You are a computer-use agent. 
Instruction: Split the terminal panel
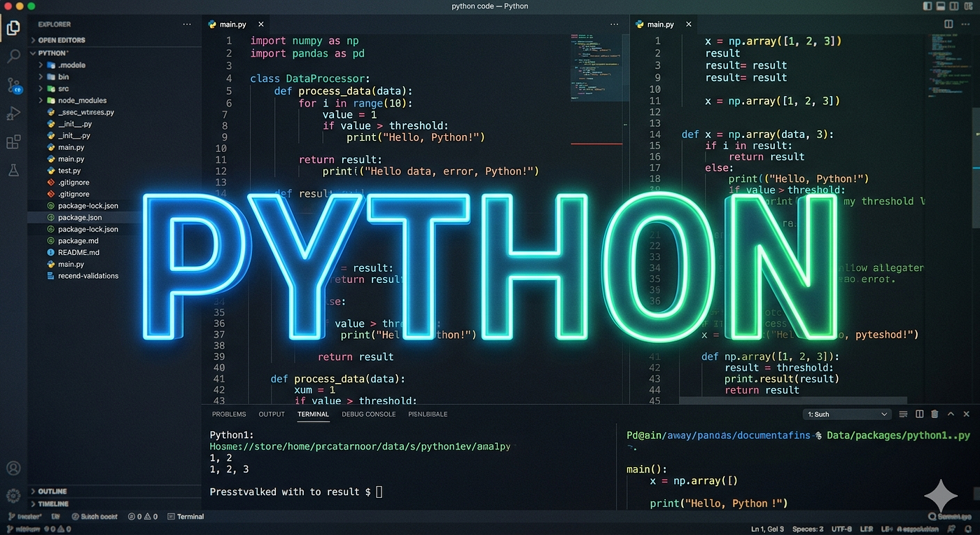click(x=920, y=415)
